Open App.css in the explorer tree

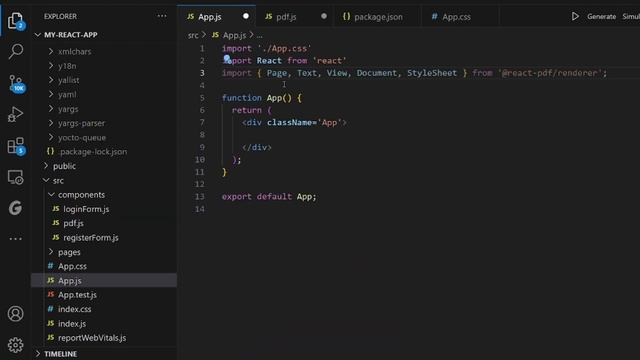pos(72,267)
